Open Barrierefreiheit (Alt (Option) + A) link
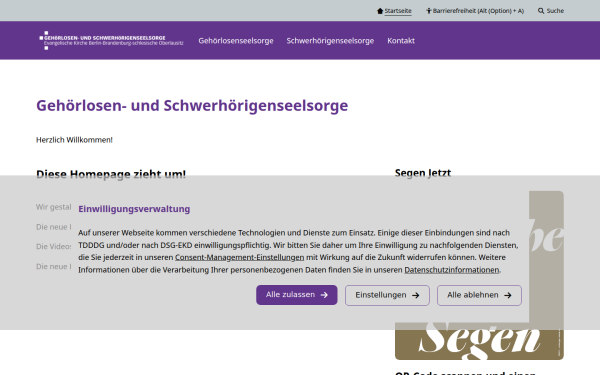600x375 pixels. click(x=478, y=11)
